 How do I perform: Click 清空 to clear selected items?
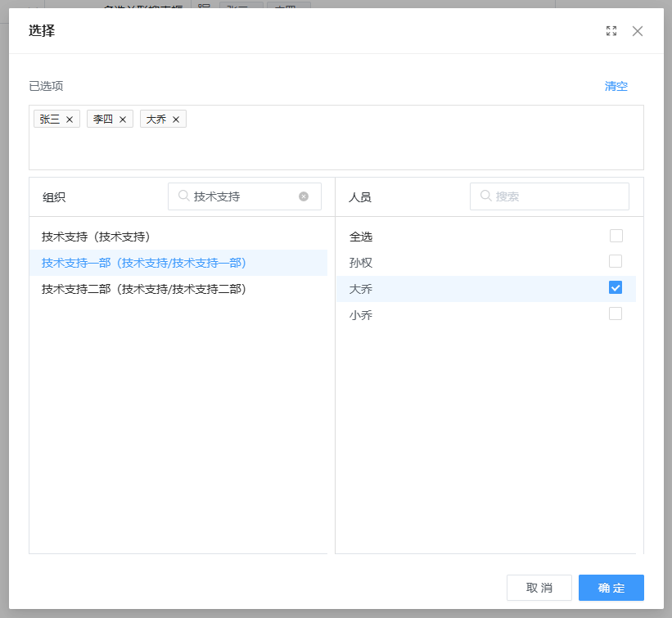tap(616, 86)
